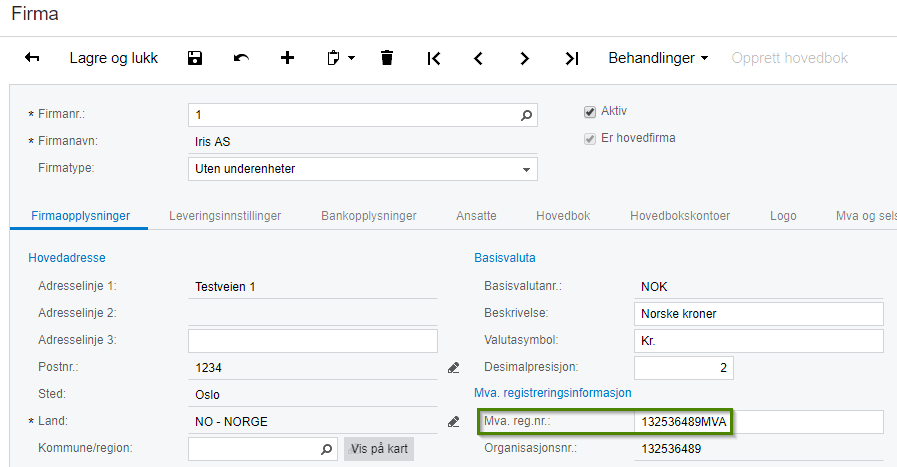Click the Lagre og lukk button
Image resolution: width=897 pixels, height=467 pixels.
tap(114, 58)
